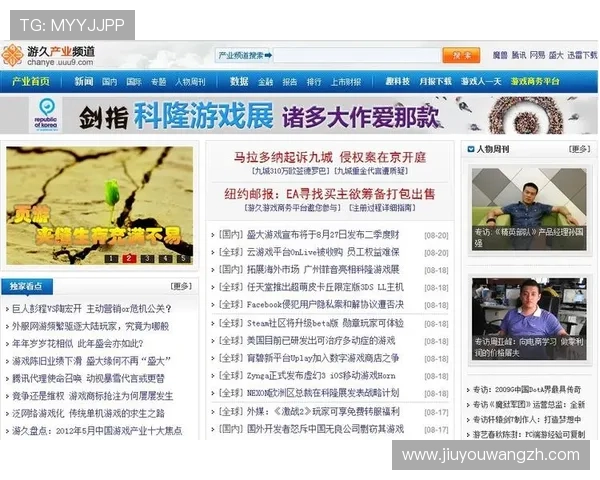The height and width of the screenshot is (480, 600).
Task: Click interview photo of man in purple shirt
Action: point(529,318)
